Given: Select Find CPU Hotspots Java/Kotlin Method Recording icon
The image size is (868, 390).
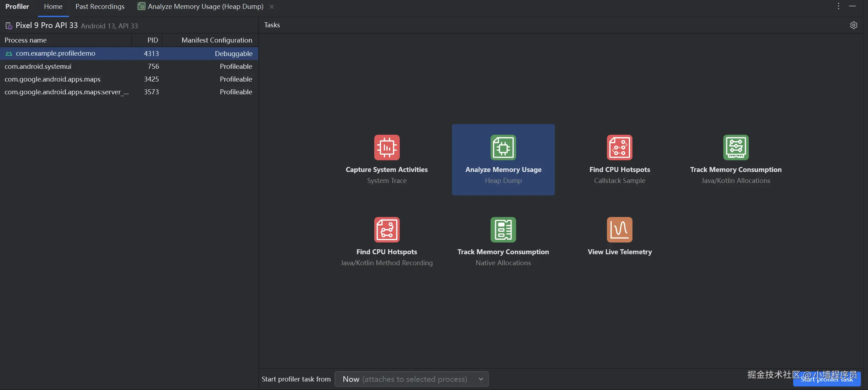Looking at the screenshot, I should pos(387,229).
